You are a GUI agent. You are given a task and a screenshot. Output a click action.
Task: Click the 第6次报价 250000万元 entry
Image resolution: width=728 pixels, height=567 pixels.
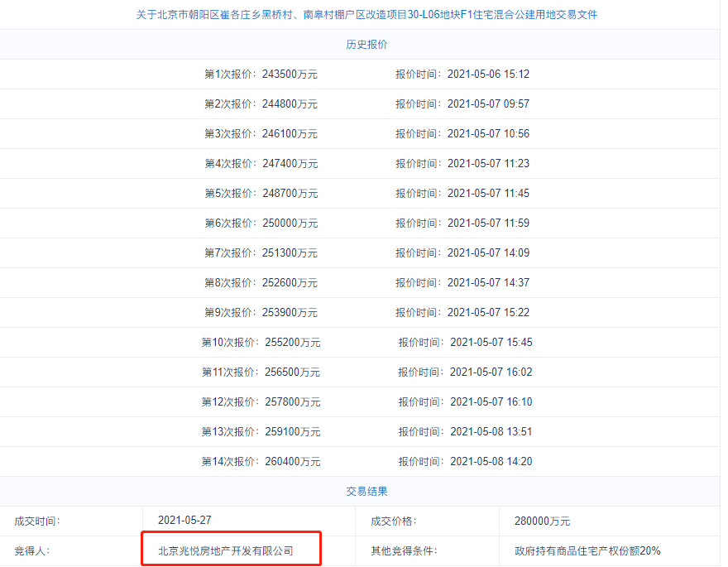point(261,223)
